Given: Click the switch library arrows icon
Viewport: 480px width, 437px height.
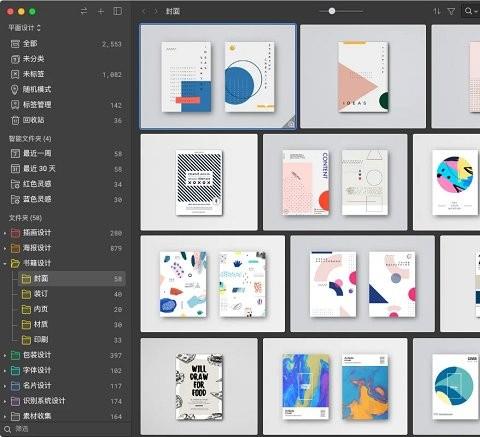Looking at the screenshot, I should [84, 11].
